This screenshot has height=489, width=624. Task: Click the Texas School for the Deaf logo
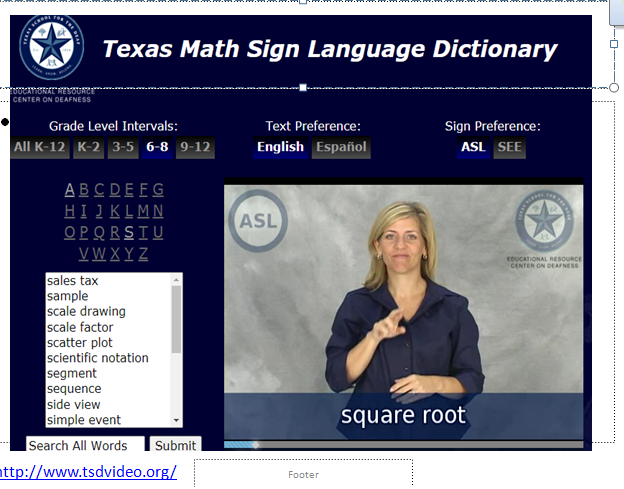point(51,48)
